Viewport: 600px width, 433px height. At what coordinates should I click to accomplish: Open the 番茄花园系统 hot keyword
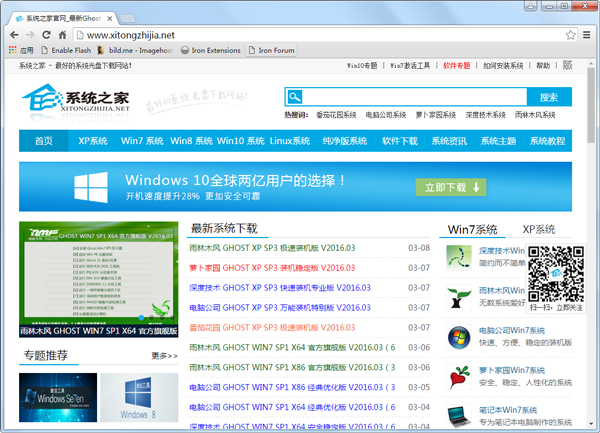click(x=336, y=115)
